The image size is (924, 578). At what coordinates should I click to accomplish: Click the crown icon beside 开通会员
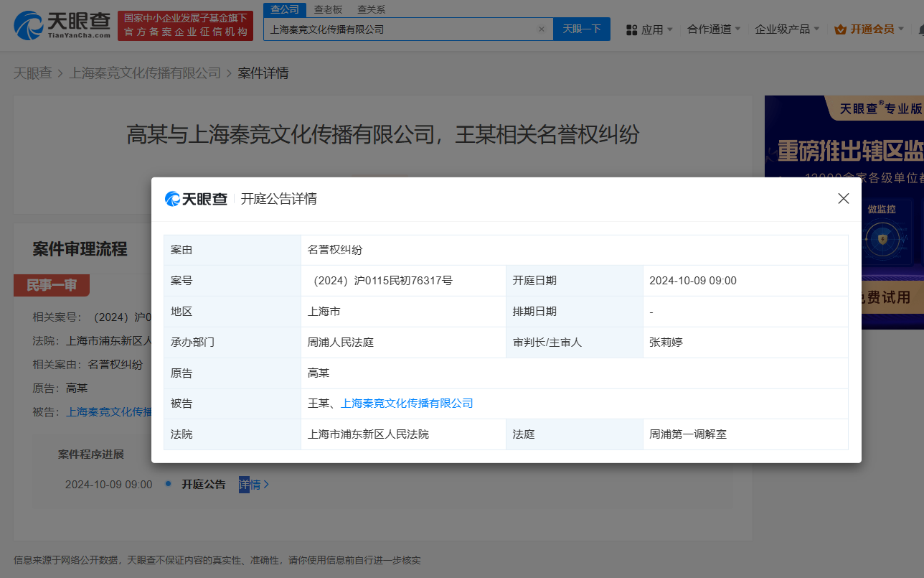(x=839, y=29)
